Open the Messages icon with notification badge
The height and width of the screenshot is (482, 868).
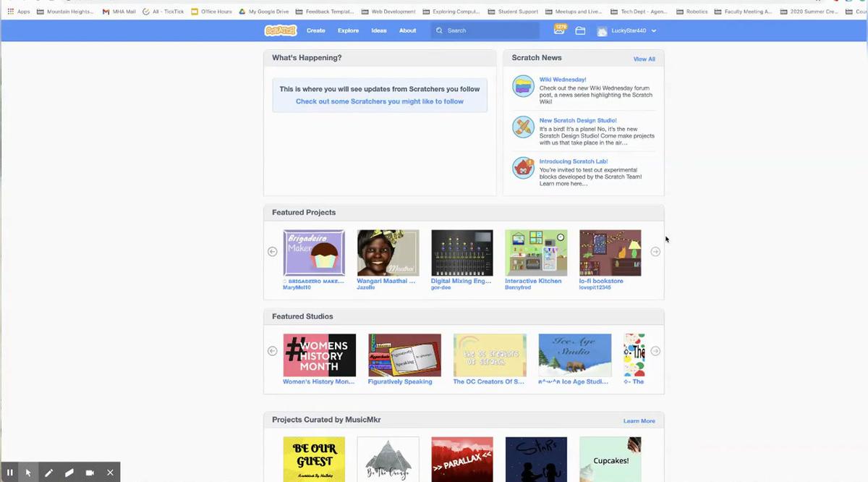coord(559,30)
